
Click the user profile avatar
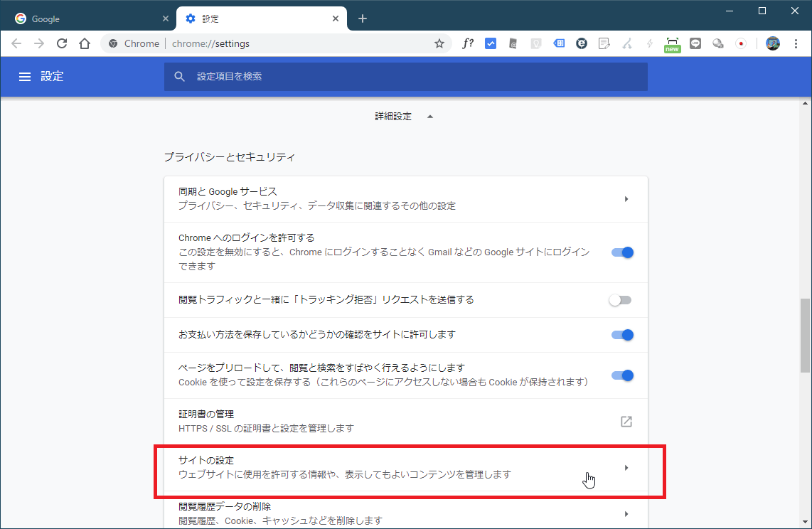point(773,44)
